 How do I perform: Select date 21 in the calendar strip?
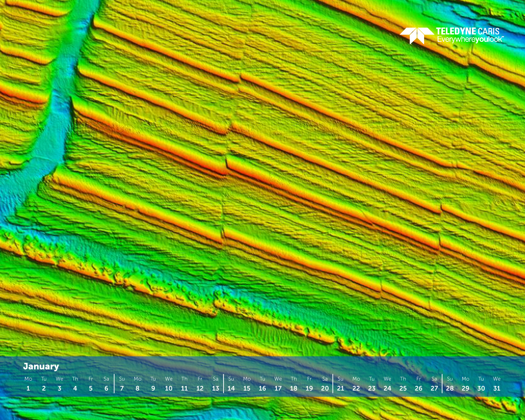(340, 388)
